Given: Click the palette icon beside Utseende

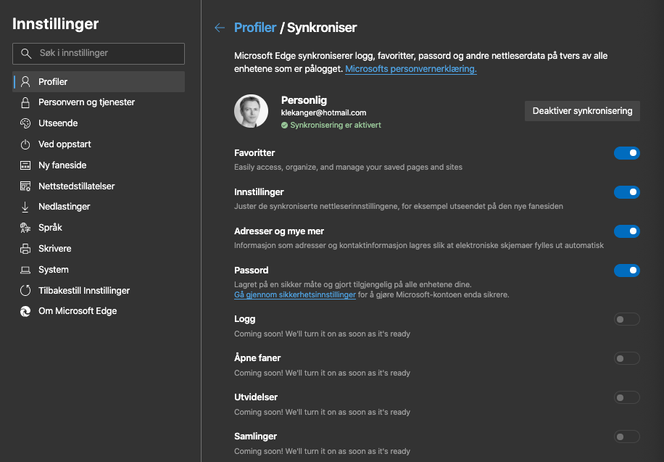Looking at the screenshot, I should (x=25, y=123).
